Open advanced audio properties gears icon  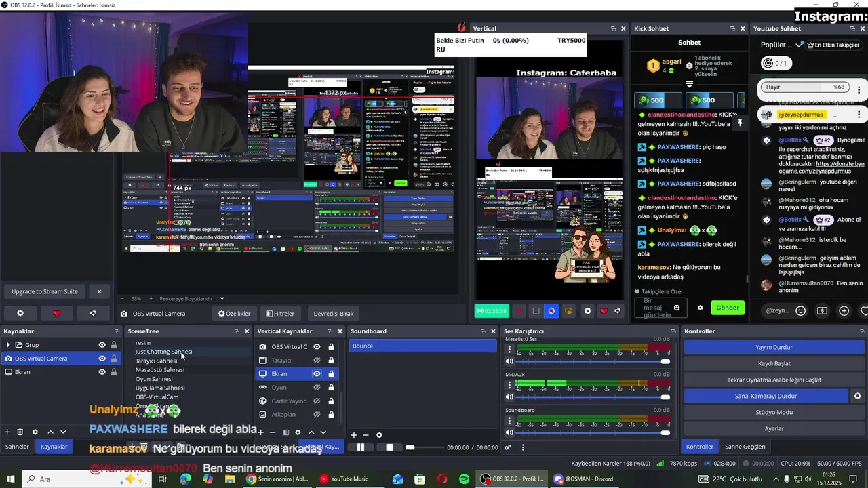click(x=508, y=447)
